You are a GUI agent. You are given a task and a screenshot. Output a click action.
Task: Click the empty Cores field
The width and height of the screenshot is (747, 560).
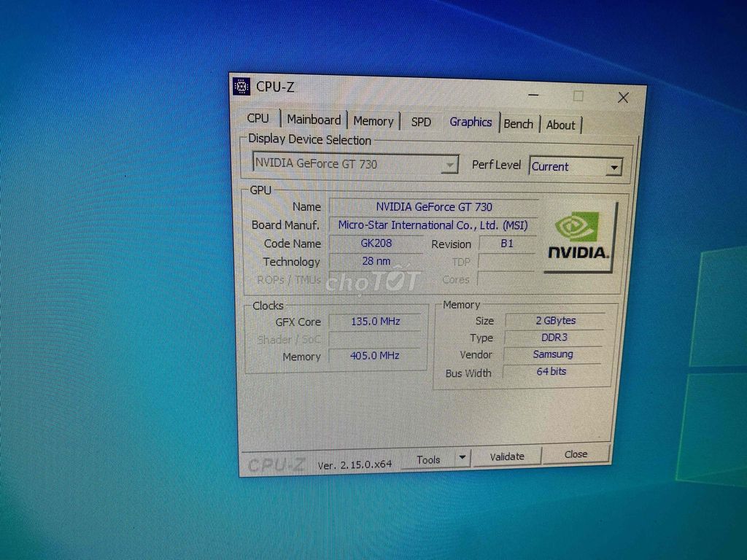point(506,279)
